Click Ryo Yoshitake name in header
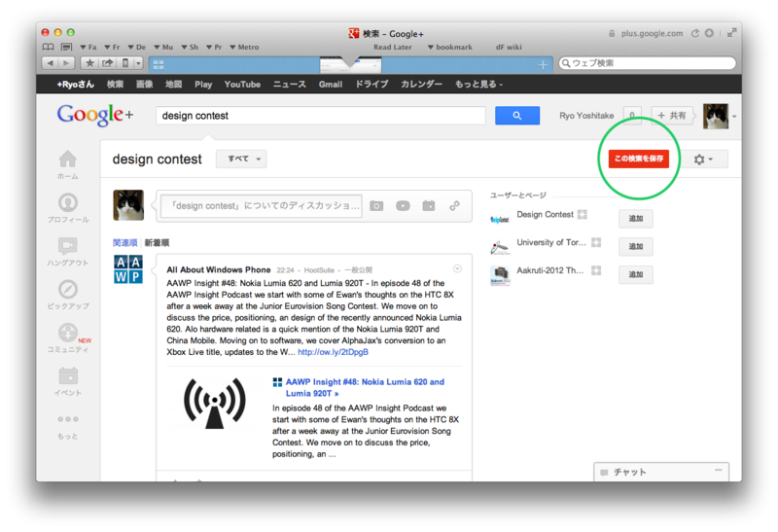Viewport: 778px width, 532px height. pyautogui.click(x=586, y=116)
